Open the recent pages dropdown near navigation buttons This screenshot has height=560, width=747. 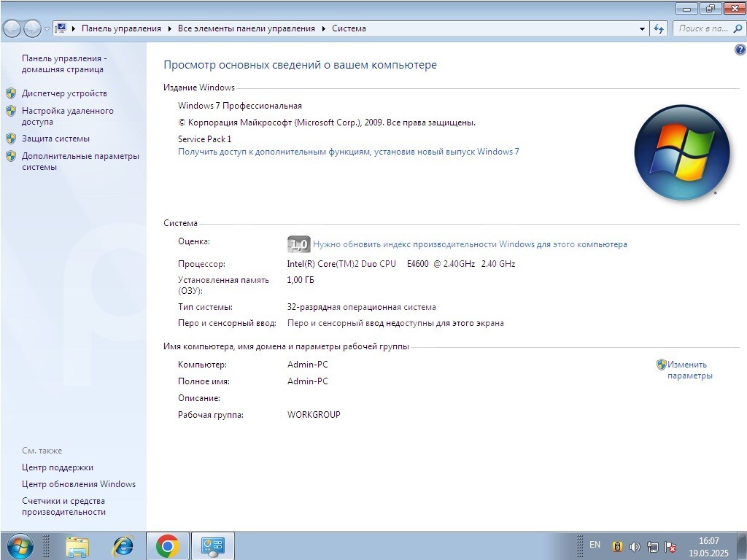pyautogui.click(x=47, y=29)
